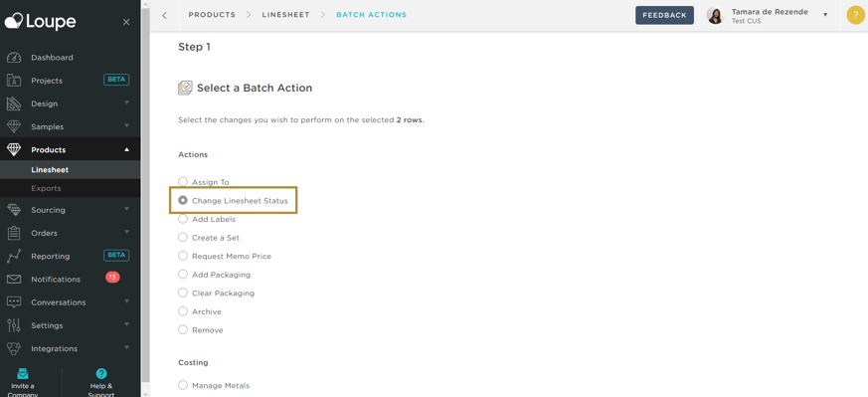Expand the Settings menu arrow
This screenshot has height=397, width=868.
(126, 324)
